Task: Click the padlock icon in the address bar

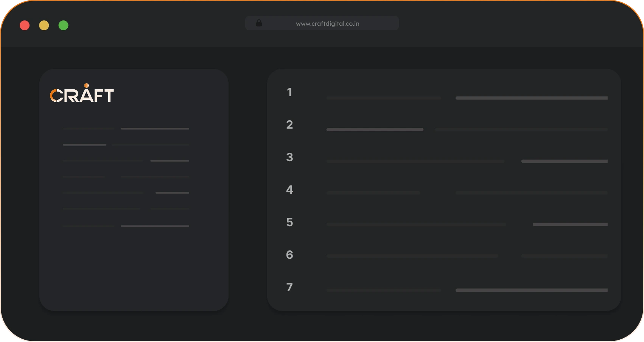Action: tap(260, 23)
